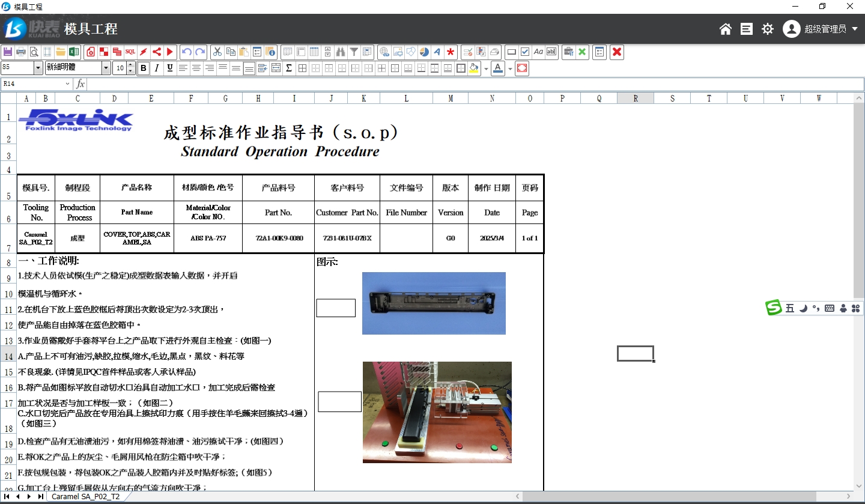Viewport: 865px width, 504px height.
Task: Expand the name box R14 dropdown
Action: (67, 84)
